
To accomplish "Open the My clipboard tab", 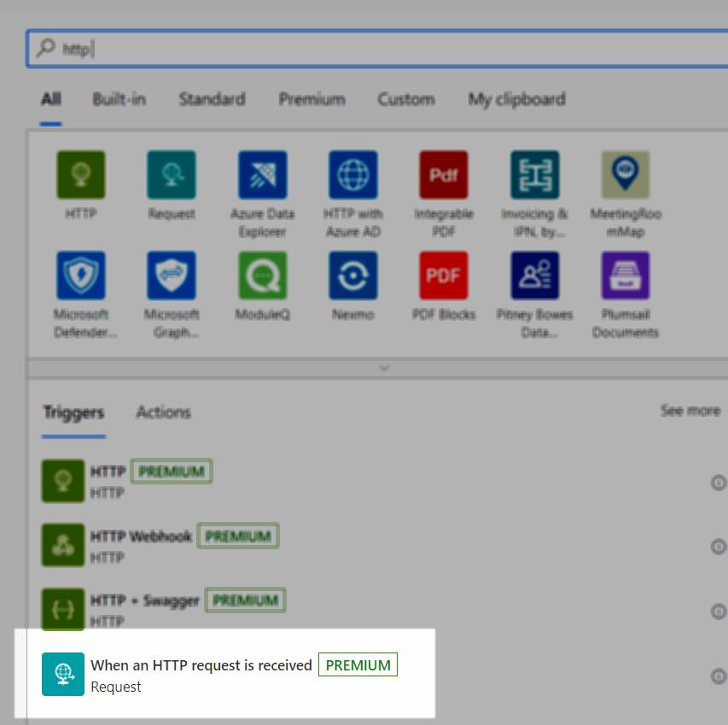I will [x=516, y=100].
